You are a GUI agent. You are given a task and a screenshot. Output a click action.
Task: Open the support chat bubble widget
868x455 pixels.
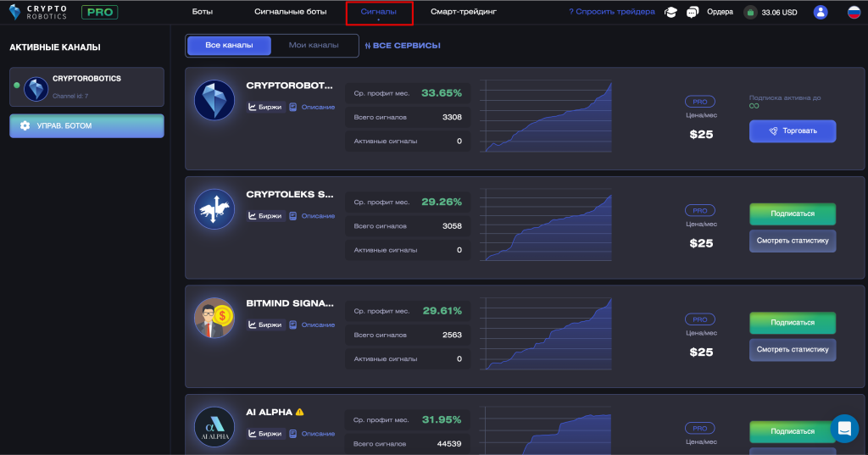pos(844,429)
